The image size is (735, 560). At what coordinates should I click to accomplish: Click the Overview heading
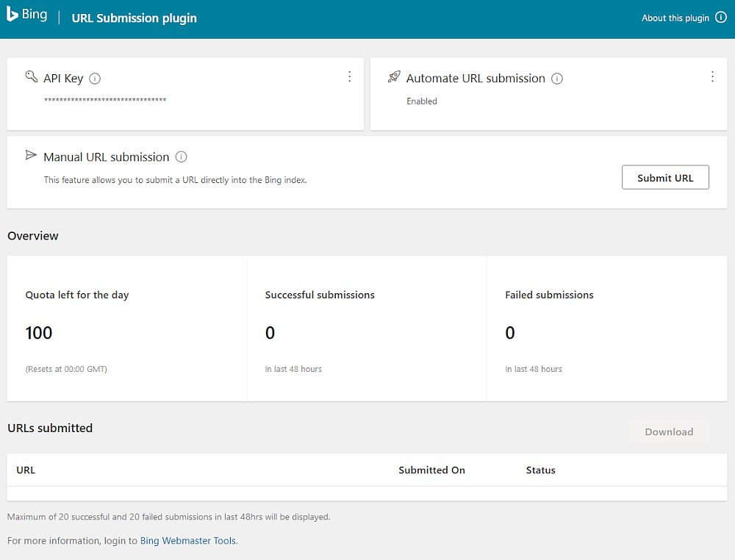(x=33, y=236)
